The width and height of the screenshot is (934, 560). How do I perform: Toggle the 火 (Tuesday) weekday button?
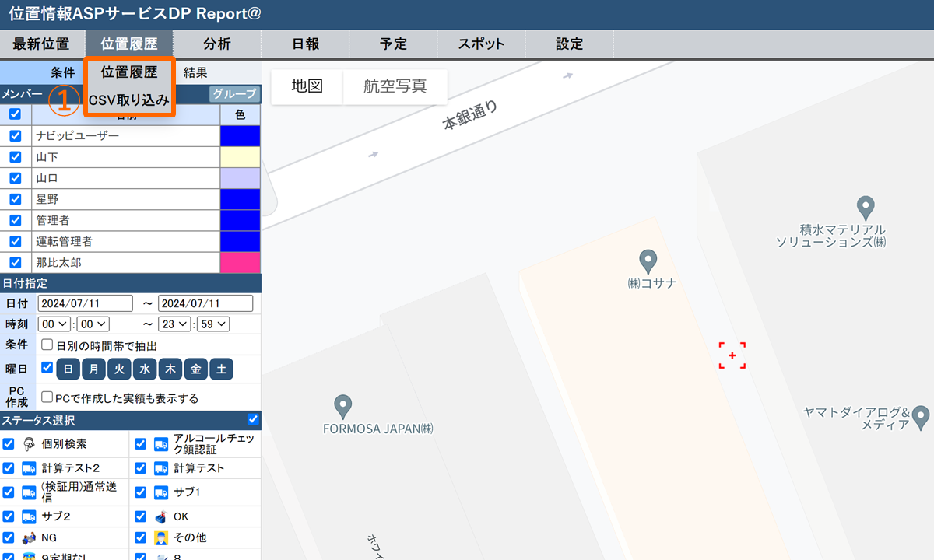click(119, 369)
